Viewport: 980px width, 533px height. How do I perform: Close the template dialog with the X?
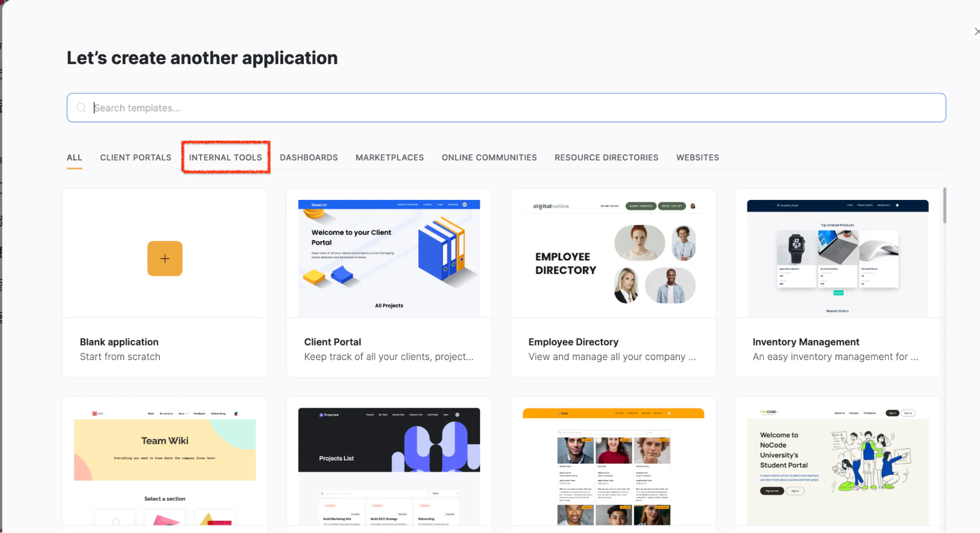tap(977, 31)
